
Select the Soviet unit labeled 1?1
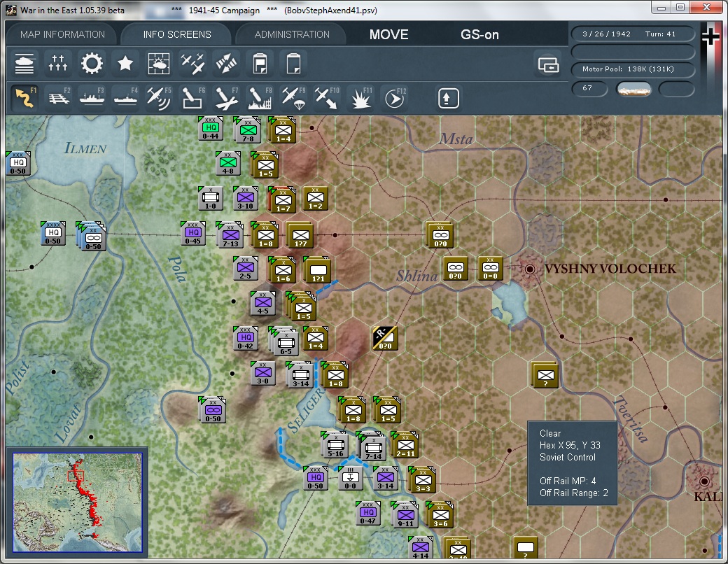(317, 269)
